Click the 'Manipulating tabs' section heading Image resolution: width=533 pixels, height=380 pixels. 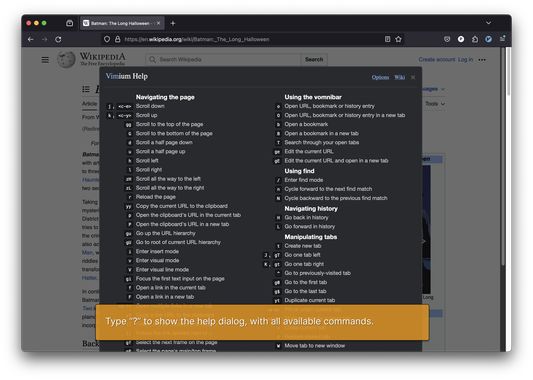tap(310, 237)
